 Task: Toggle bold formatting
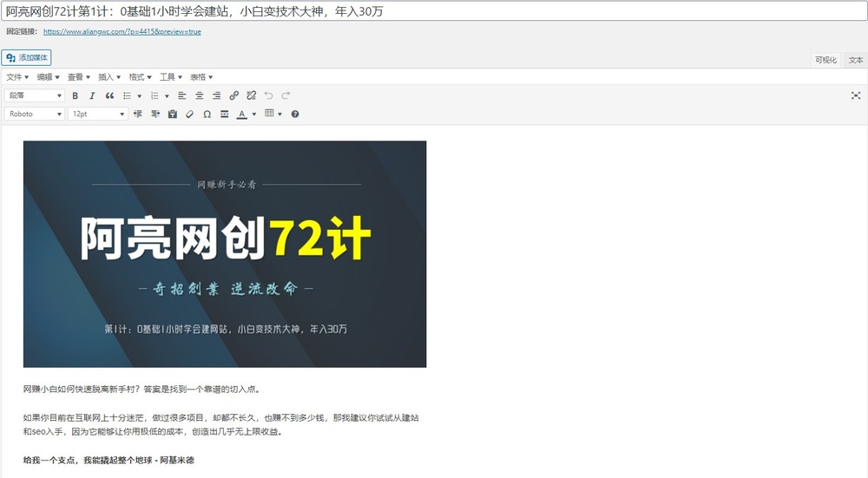tap(76, 95)
